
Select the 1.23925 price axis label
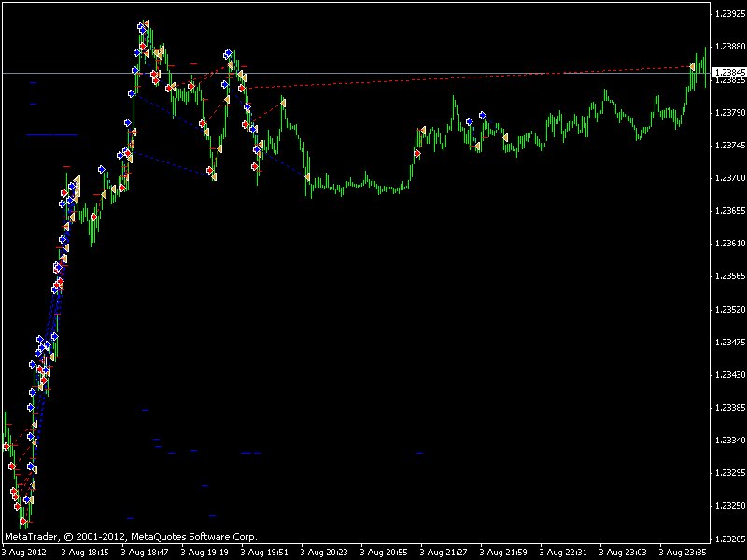point(730,14)
